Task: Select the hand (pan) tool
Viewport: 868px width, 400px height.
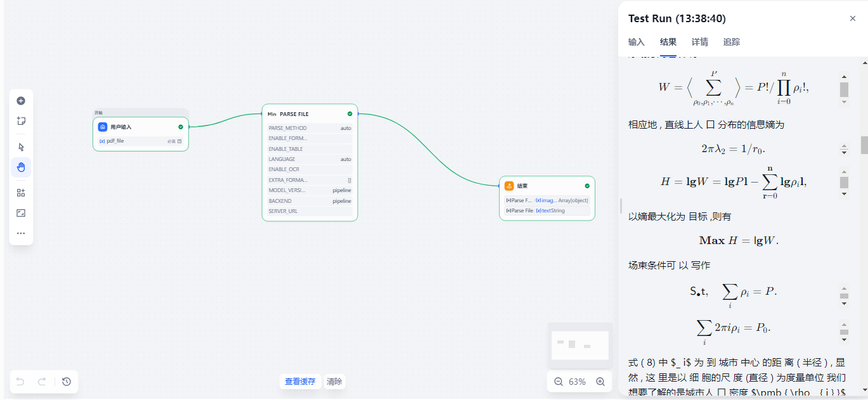Action: click(x=21, y=167)
